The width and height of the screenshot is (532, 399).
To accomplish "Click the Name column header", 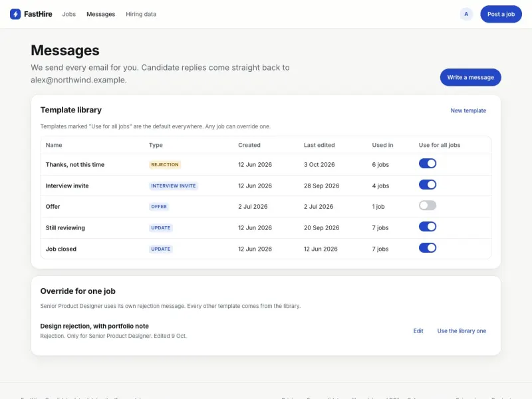I will (x=54, y=145).
